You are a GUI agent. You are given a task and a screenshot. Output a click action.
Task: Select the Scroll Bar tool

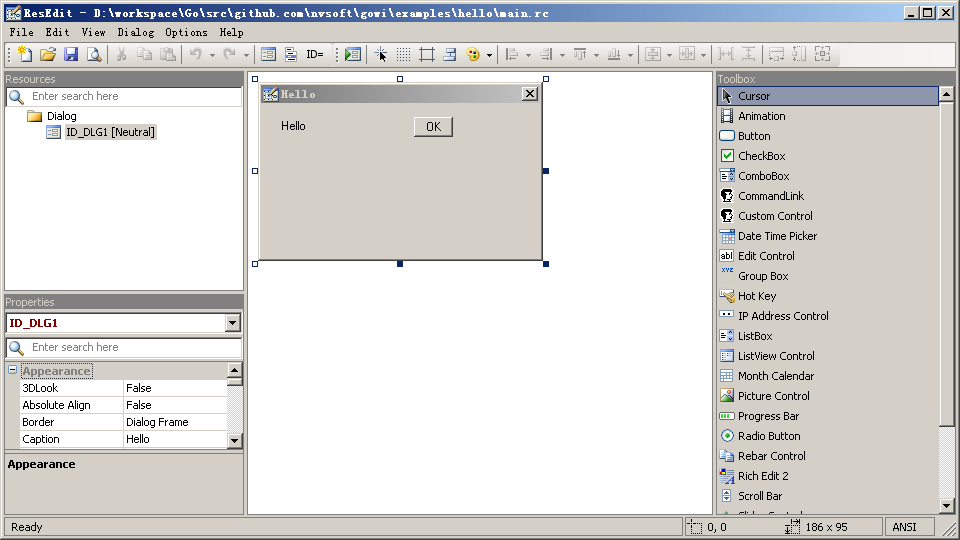click(x=828, y=496)
